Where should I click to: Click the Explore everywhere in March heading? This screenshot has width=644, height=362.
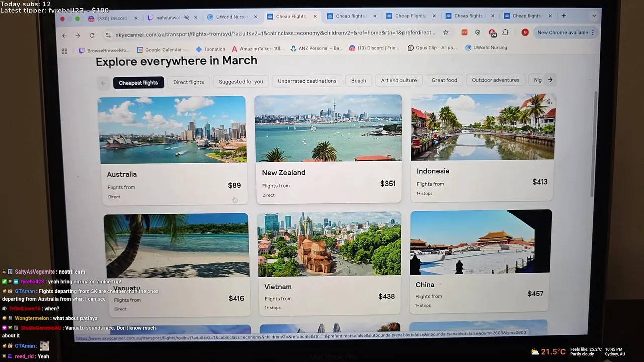pyautogui.click(x=176, y=61)
